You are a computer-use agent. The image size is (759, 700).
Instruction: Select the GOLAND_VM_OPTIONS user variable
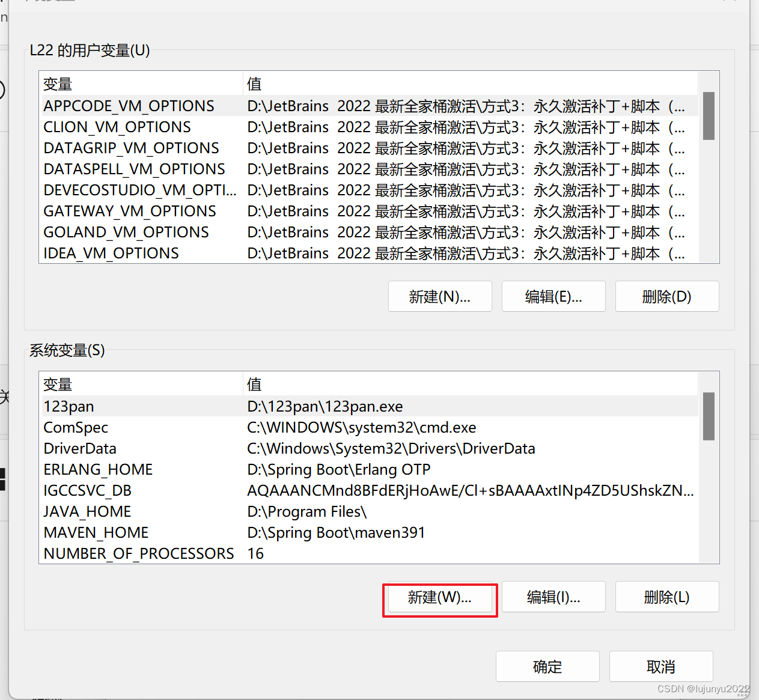[368, 232]
